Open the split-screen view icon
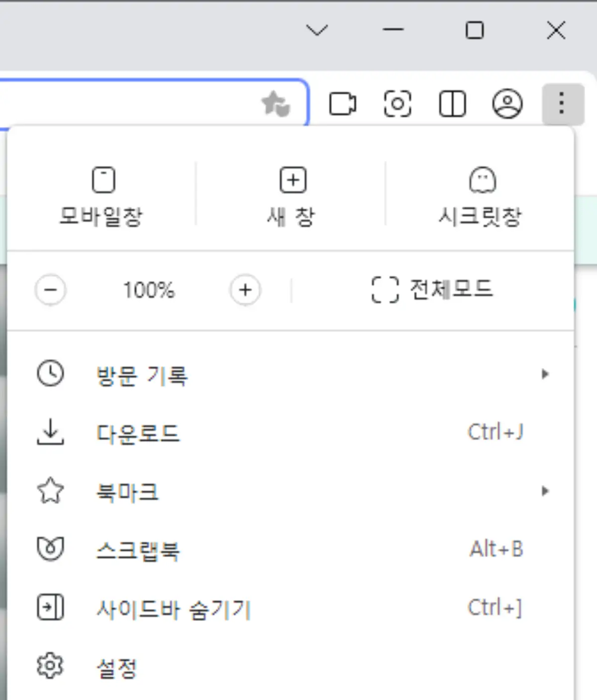Viewport: 597px width, 700px height. tap(451, 104)
